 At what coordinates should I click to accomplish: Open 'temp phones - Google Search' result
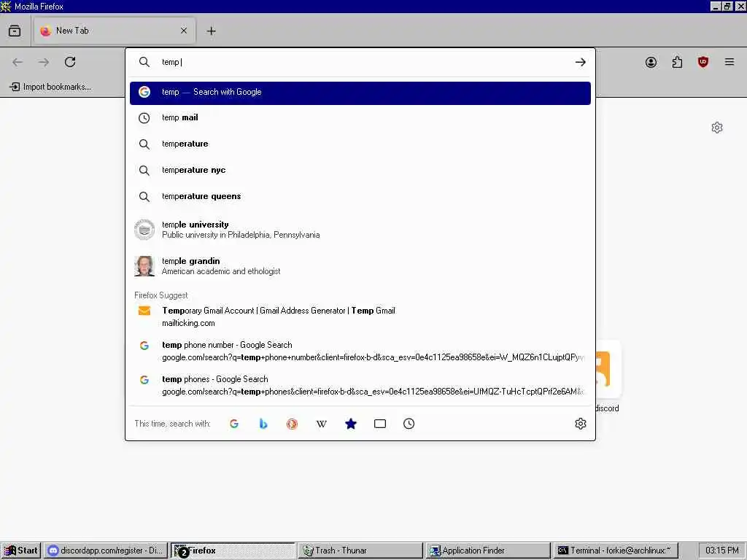(360, 385)
